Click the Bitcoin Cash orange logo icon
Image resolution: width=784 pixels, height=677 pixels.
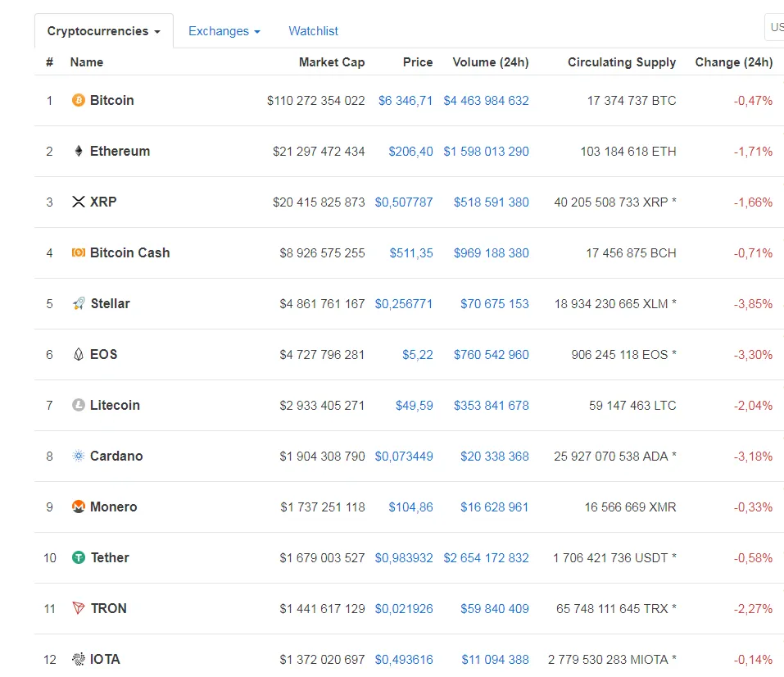(x=79, y=252)
